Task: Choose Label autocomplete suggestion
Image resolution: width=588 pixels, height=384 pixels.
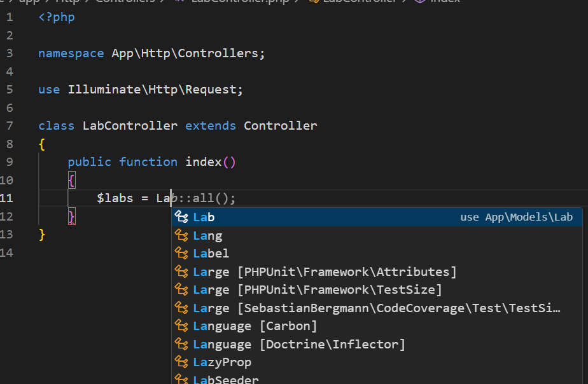Action: tap(377, 253)
